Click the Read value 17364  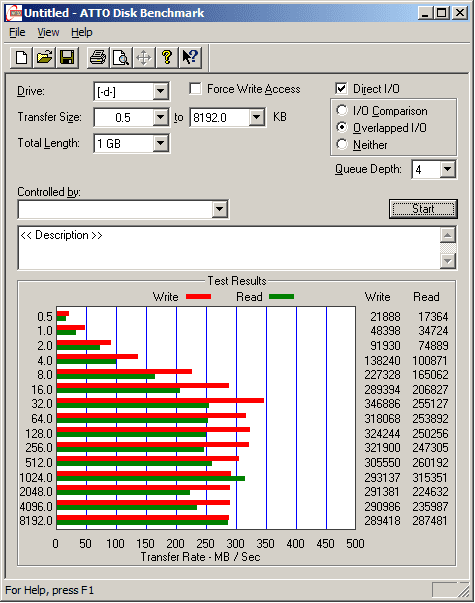coord(433,316)
